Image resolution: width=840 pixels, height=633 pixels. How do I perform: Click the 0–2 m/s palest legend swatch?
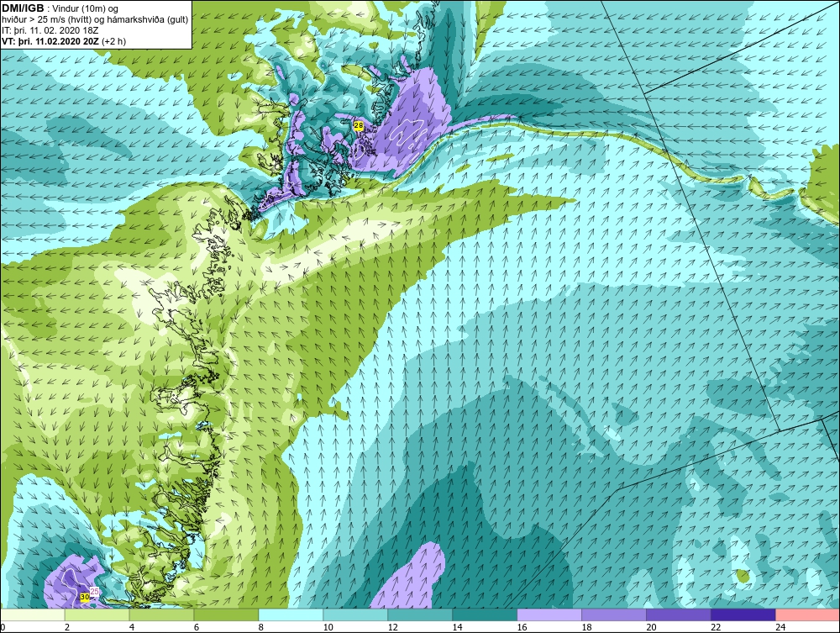coord(33,615)
